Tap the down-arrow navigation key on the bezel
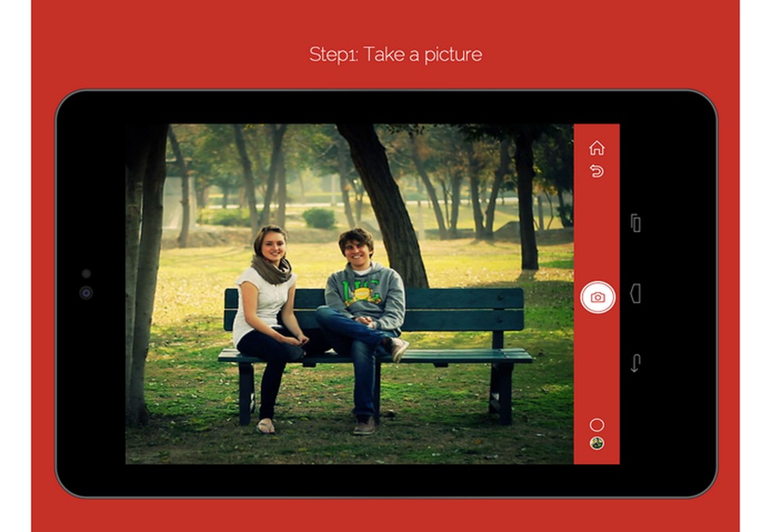The image size is (772, 532). click(635, 362)
